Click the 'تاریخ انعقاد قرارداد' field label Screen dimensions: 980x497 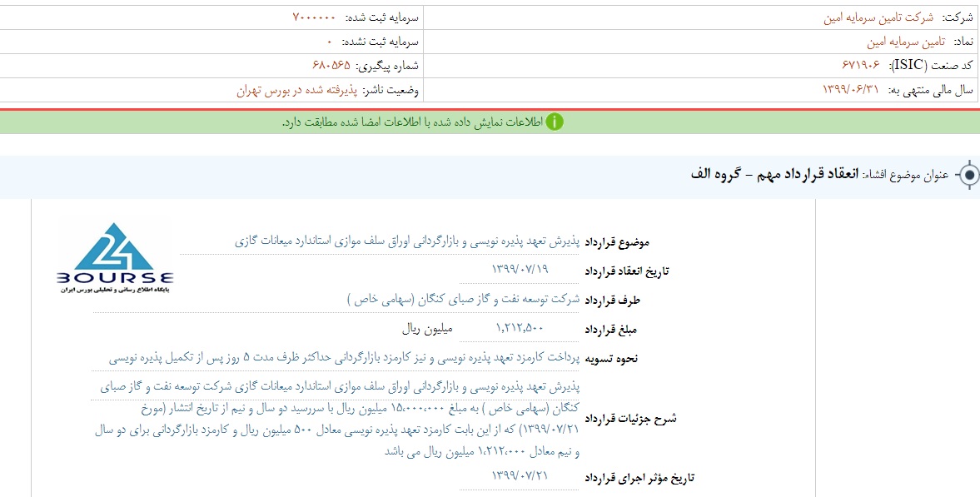pos(625,271)
